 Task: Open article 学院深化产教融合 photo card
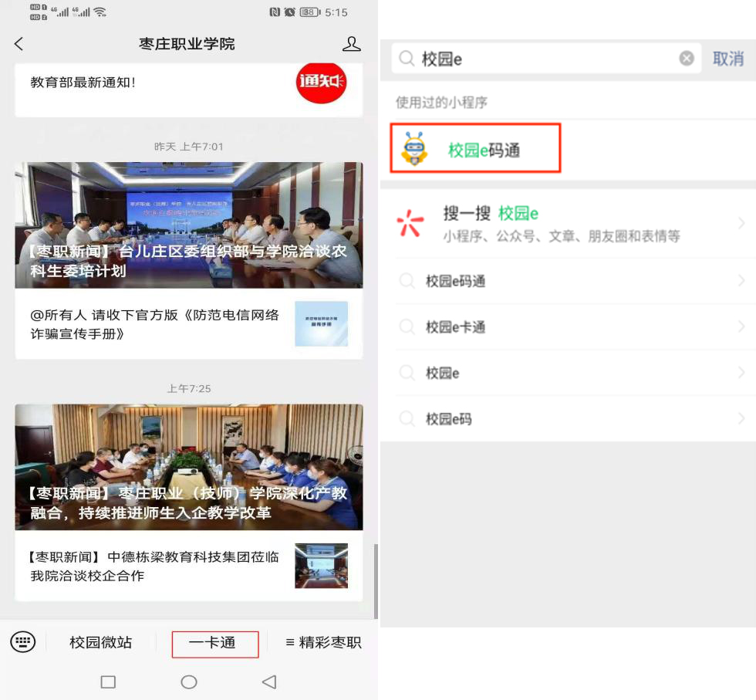click(188, 467)
